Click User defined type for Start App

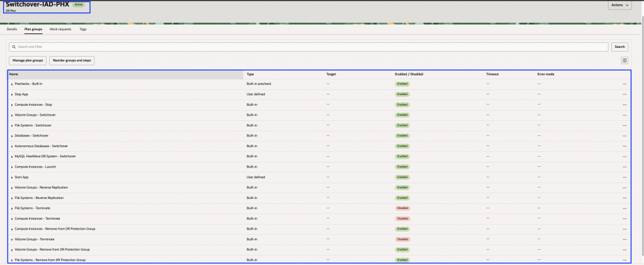(255, 177)
